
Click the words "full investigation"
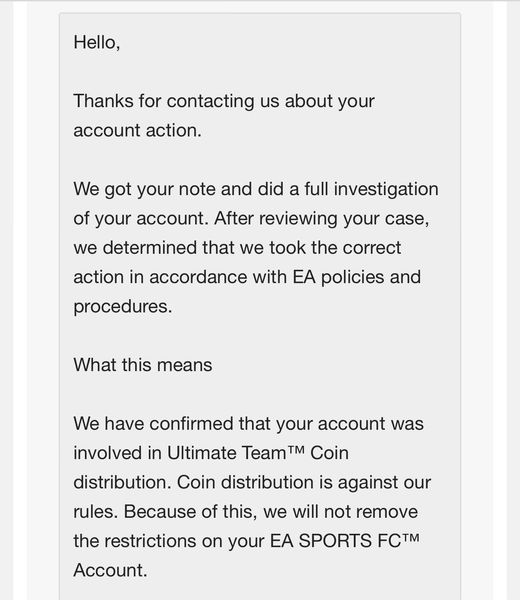click(x=371, y=189)
